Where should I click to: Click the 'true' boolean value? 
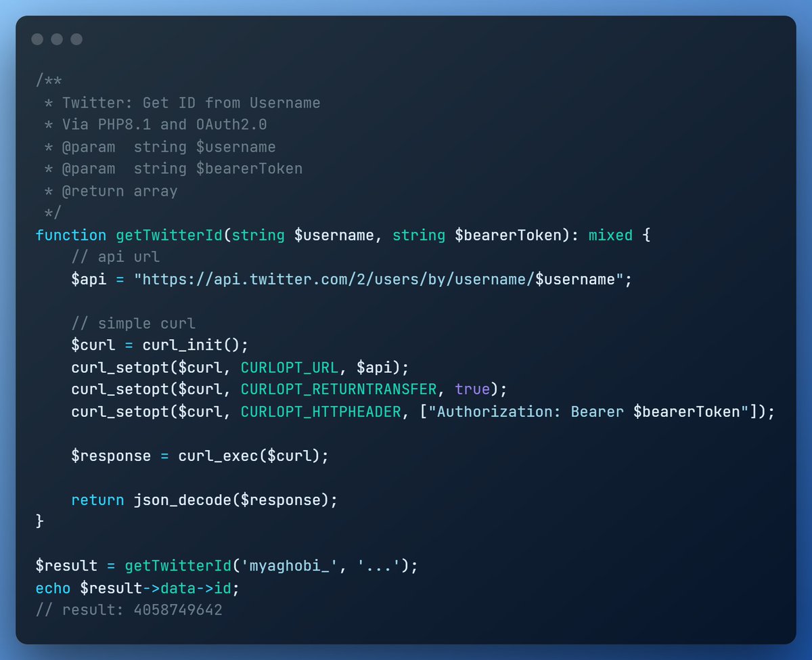(473, 389)
